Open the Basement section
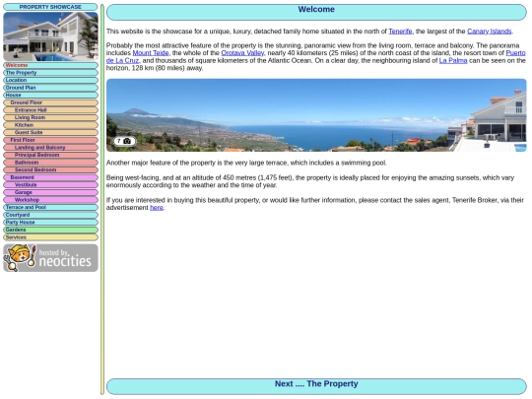This screenshot has height=399, width=532. tap(50, 177)
